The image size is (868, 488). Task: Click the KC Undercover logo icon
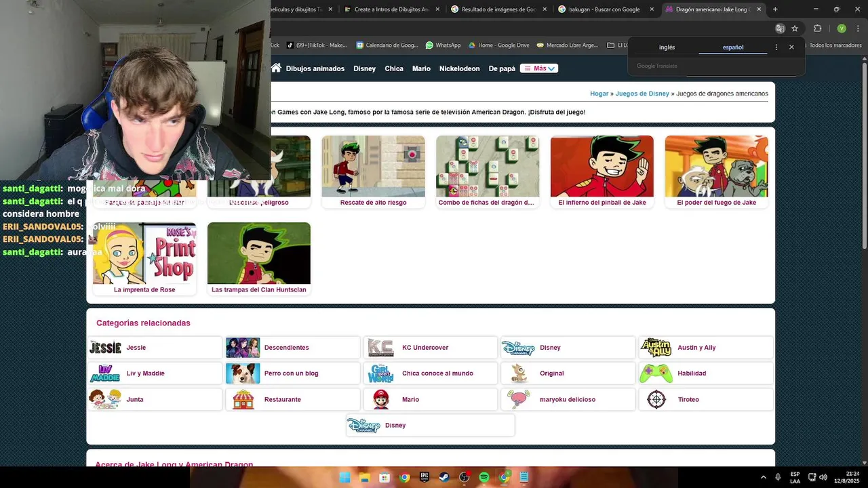[x=380, y=348]
